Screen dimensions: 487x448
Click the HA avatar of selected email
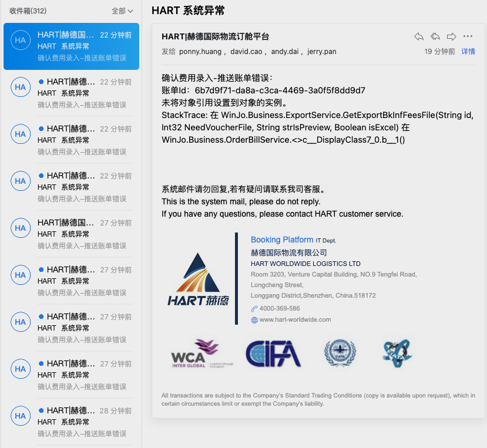(21, 41)
